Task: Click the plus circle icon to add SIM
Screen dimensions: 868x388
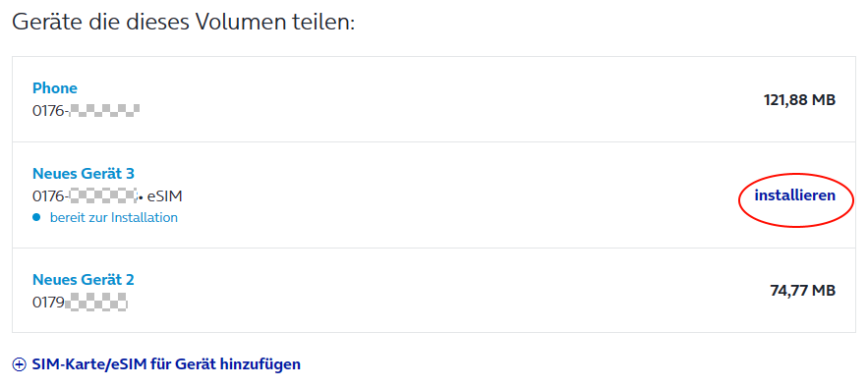Action: tap(20, 364)
